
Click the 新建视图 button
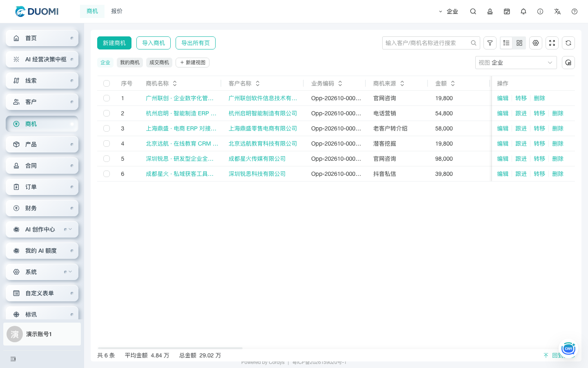pyautogui.click(x=193, y=63)
